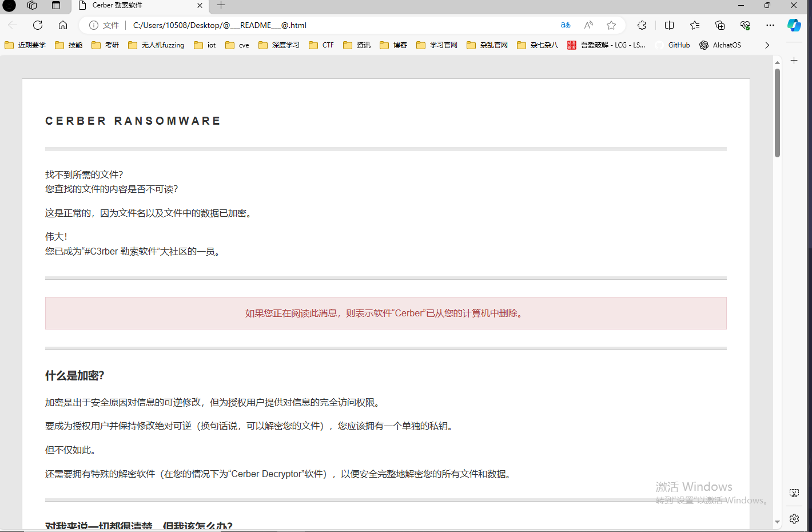Close the Cerber 勒索软件 tab
Screen dimensions: 812x532
[200, 6]
